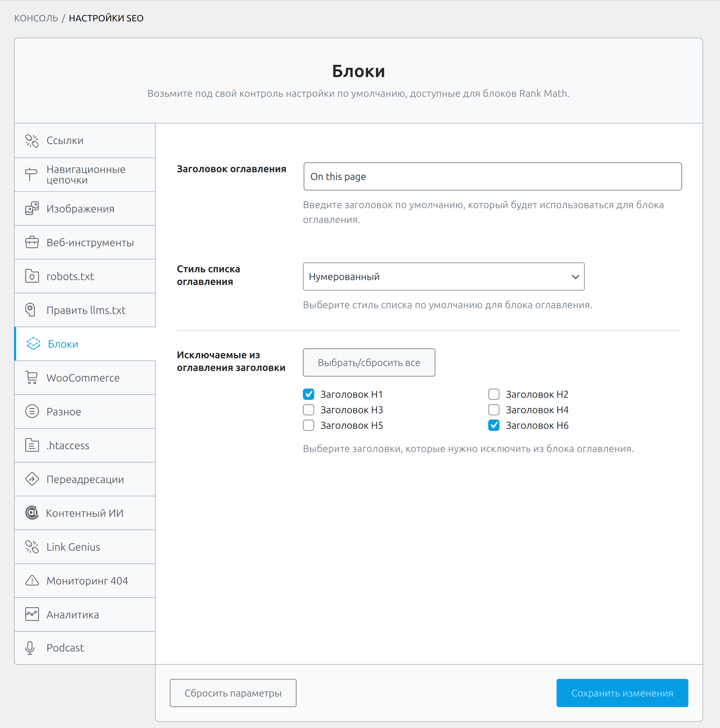Switch to the Переадресации tab
This screenshot has height=728, width=720.
[x=85, y=479]
